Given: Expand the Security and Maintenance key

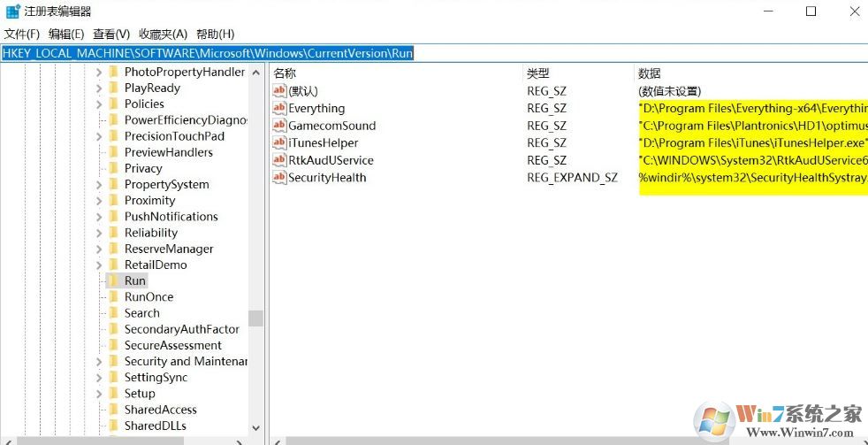Looking at the screenshot, I should click(98, 361).
